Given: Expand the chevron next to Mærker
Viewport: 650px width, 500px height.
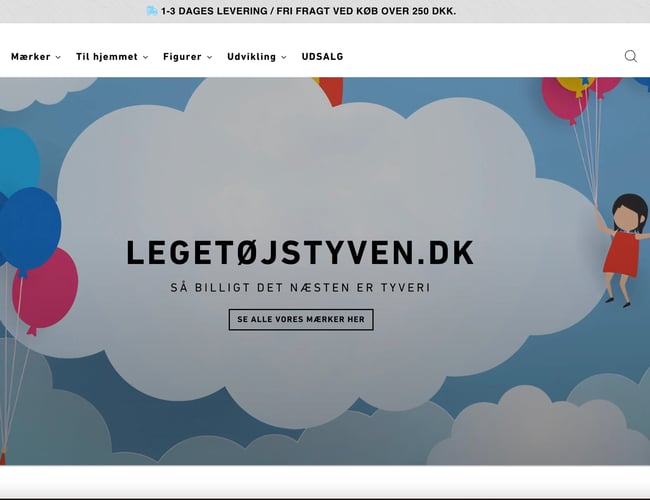Looking at the screenshot, I should (58, 57).
